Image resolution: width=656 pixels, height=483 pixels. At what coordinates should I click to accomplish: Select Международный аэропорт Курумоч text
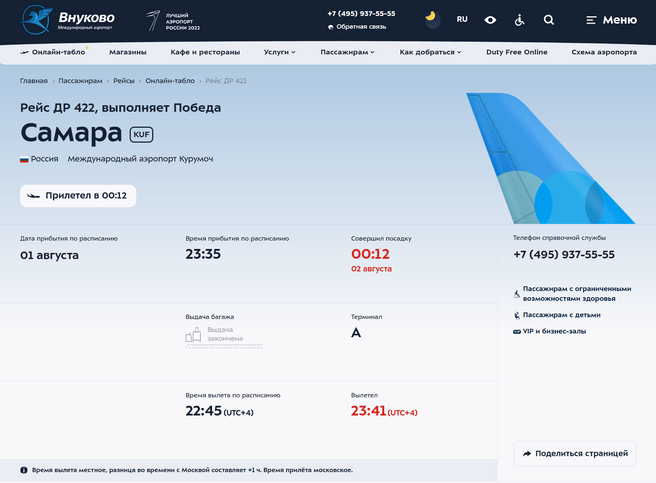pos(141,159)
